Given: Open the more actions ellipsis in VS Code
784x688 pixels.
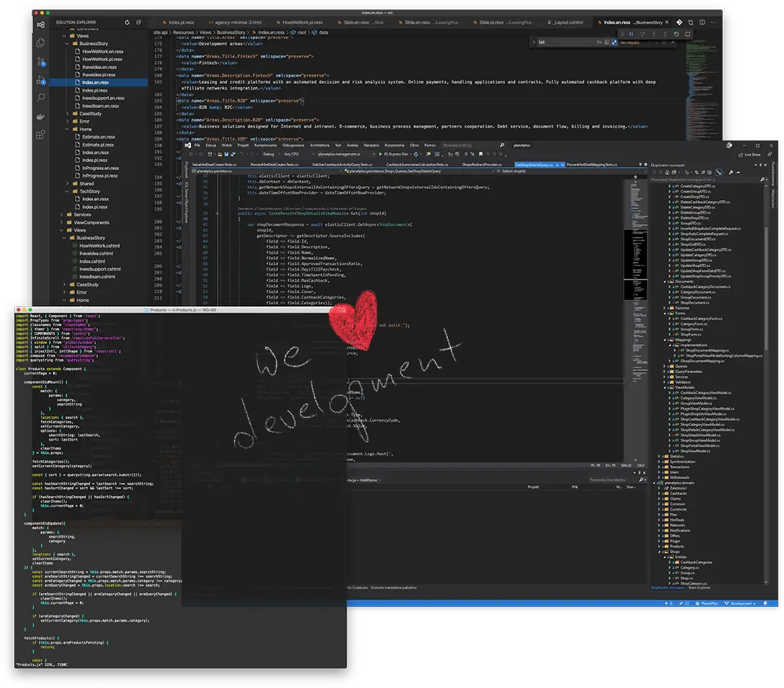Looking at the screenshot, I should tap(713, 22).
